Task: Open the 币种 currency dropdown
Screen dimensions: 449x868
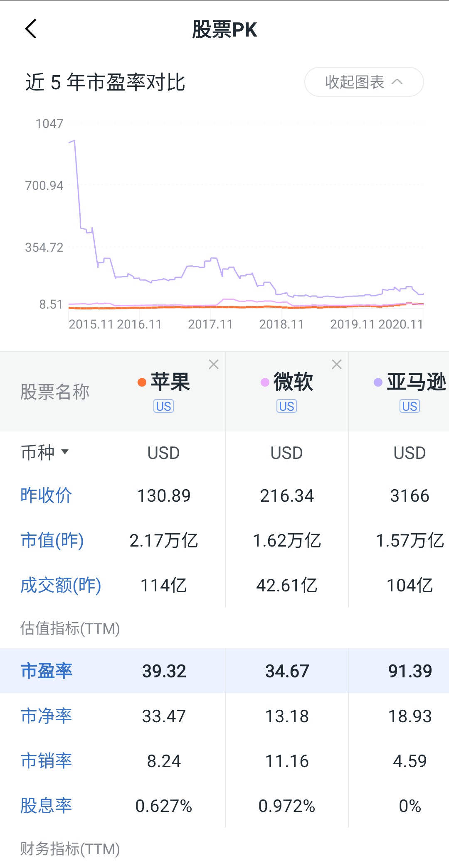Action: pyautogui.click(x=45, y=452)
